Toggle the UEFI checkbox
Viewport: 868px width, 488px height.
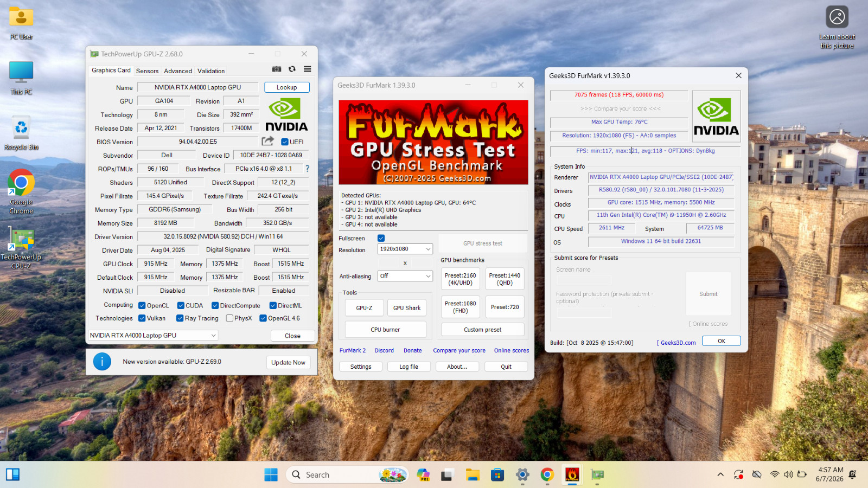[284, 142]
